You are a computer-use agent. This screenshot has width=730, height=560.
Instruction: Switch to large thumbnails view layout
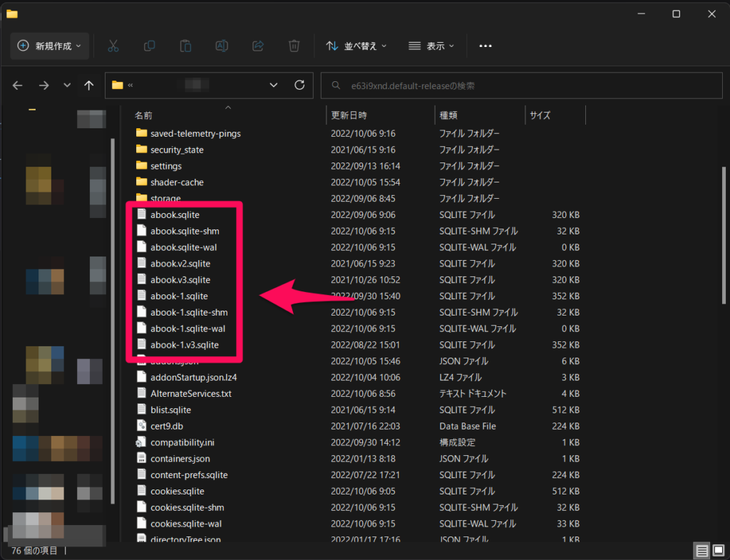click(x=717, y=551)
